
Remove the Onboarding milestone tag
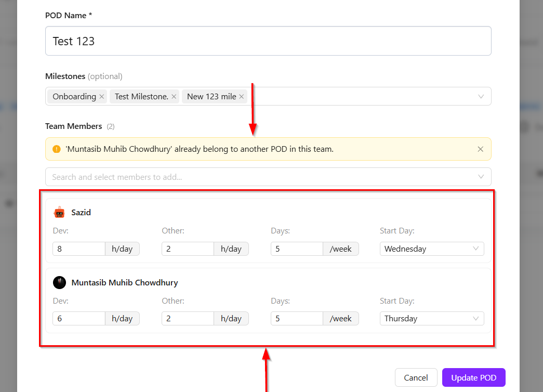(102, 97)
